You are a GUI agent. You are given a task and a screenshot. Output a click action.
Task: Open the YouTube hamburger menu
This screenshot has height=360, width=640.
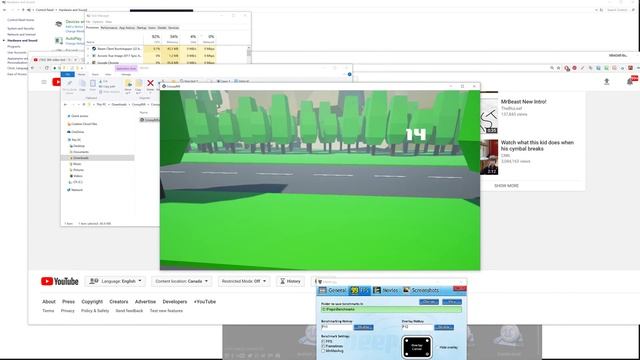44,82
